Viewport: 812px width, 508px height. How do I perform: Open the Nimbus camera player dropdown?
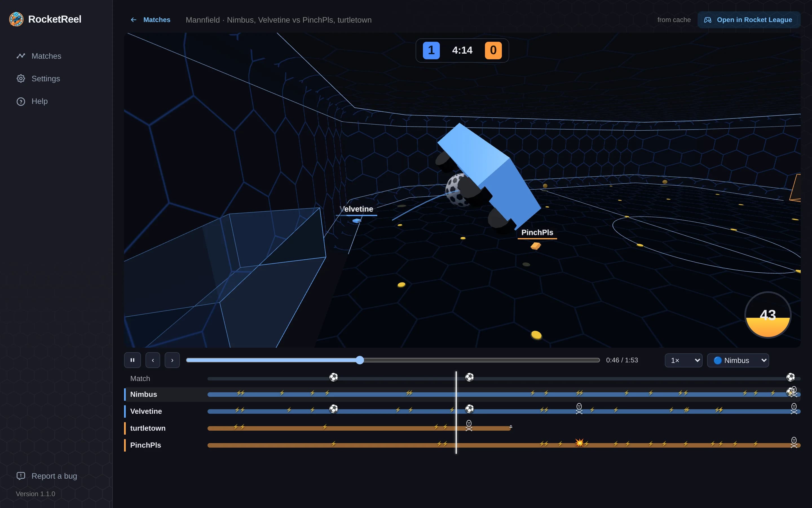tap(738, 360)
